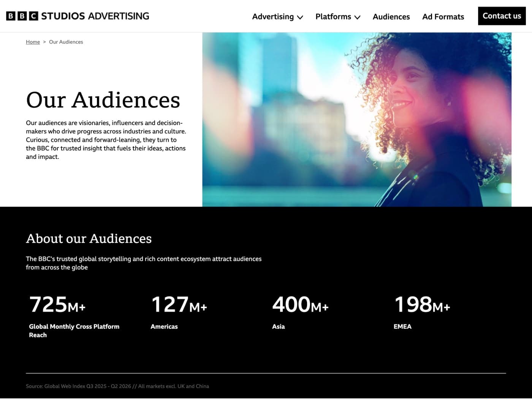Open the Ad Formats nav item
Viewport: 532px width, 399px height.
pyautogui.click(x=443, y=17)
